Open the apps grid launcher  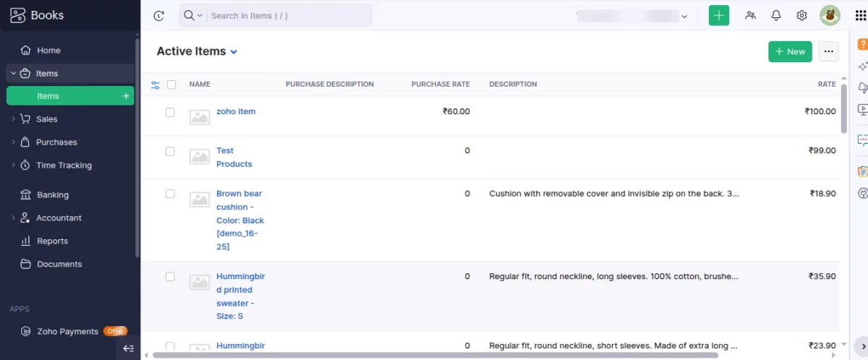click(860, 15)
